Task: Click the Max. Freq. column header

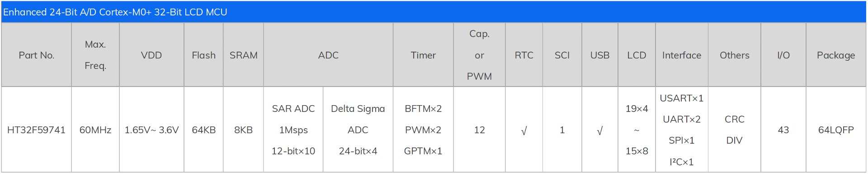Action: point(95,55)
